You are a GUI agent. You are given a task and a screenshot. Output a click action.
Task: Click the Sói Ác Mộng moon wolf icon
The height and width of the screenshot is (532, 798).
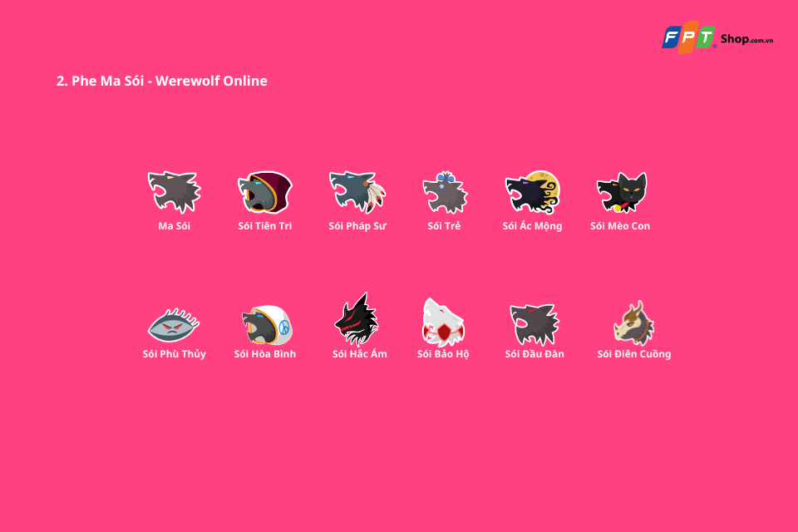click(x=532, y=192)
